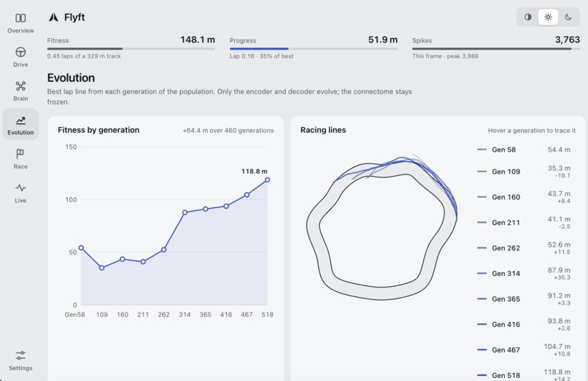Select the light sun theme
This screenshot has width=588, height=381.
point(548,17)
